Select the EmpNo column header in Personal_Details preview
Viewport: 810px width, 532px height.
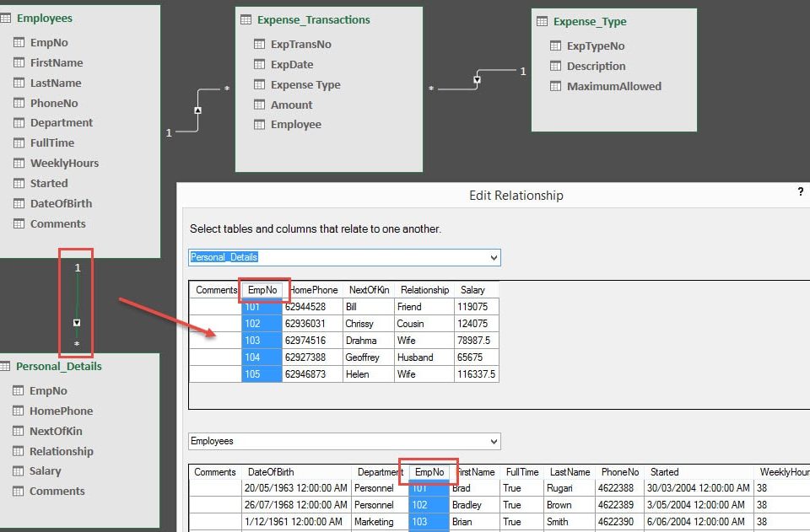262,290
